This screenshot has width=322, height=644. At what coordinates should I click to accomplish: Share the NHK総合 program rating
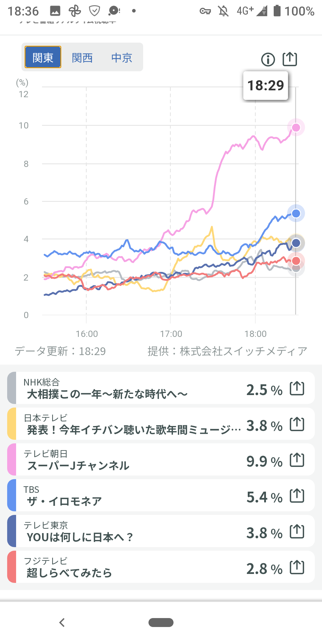click(297, 388)
